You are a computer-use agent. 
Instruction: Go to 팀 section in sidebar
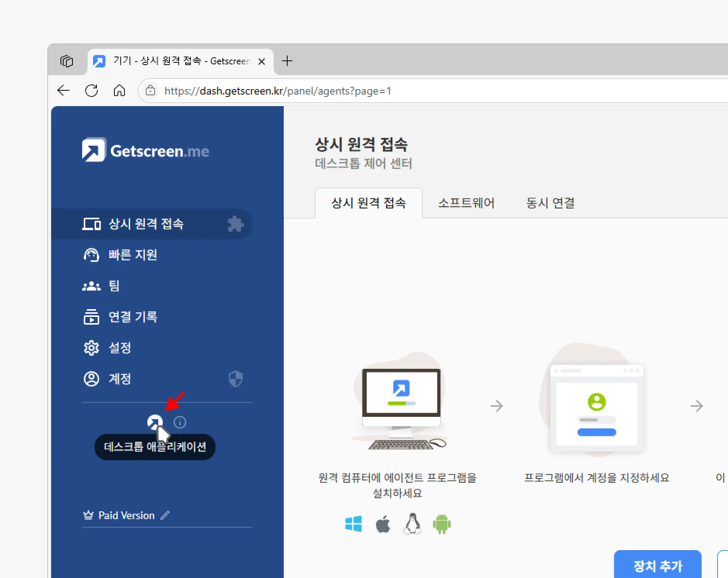(114, 286)
